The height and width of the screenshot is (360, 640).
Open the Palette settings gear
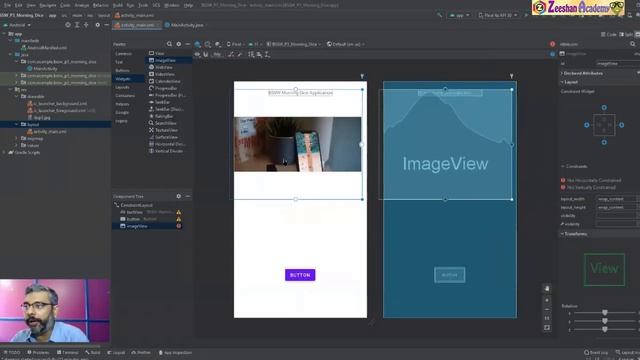pyautogui.click(x=179, y=44)
